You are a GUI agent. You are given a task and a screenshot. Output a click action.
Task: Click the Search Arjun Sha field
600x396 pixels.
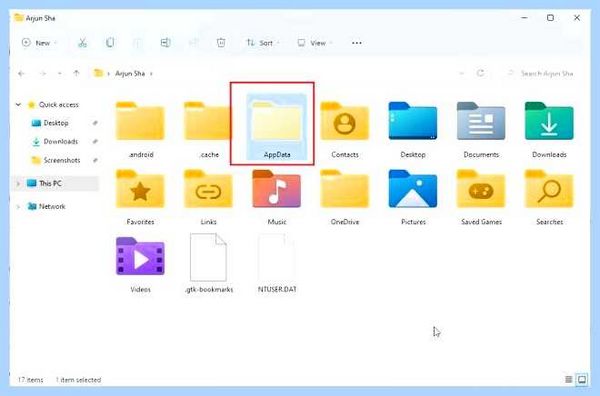541,73
